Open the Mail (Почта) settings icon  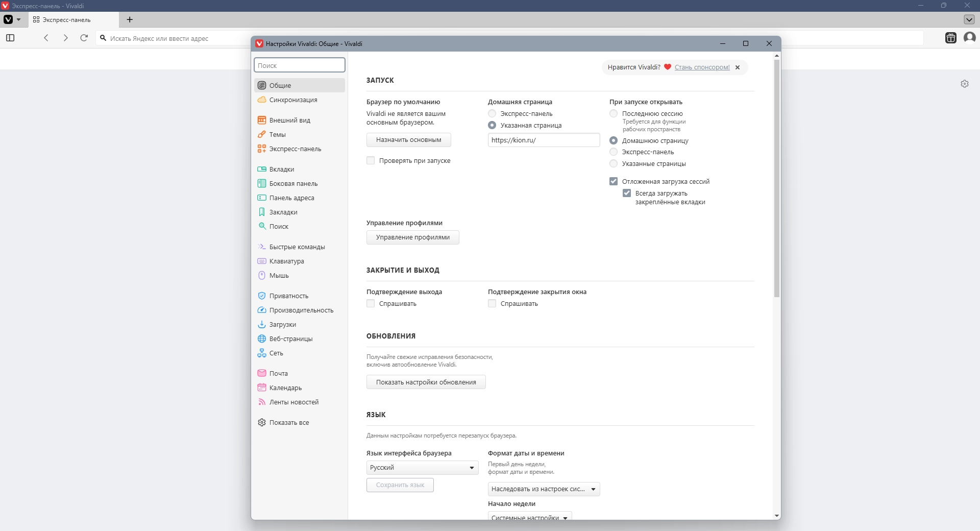tap(262, 373)
